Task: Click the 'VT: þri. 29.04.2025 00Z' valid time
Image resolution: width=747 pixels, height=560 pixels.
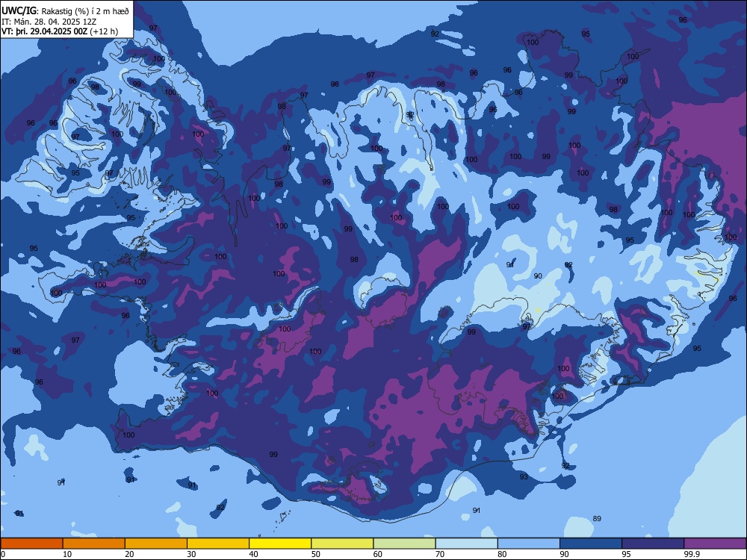Action: coord(44,31)
